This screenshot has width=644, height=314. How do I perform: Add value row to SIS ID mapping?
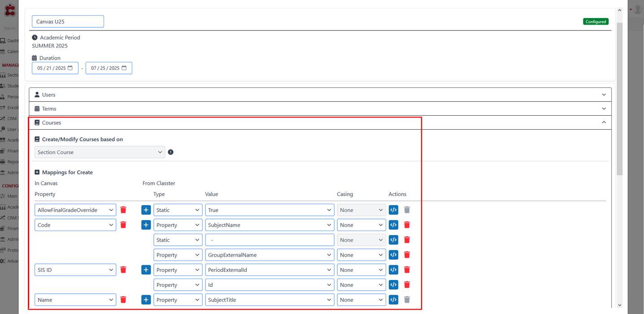[146, 270]
